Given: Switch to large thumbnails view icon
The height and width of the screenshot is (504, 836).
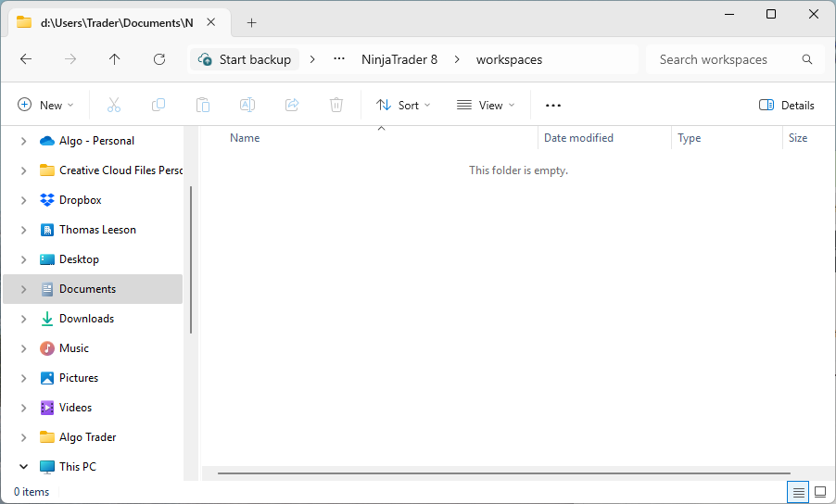Looking at the screenshot, I should 820,492.
